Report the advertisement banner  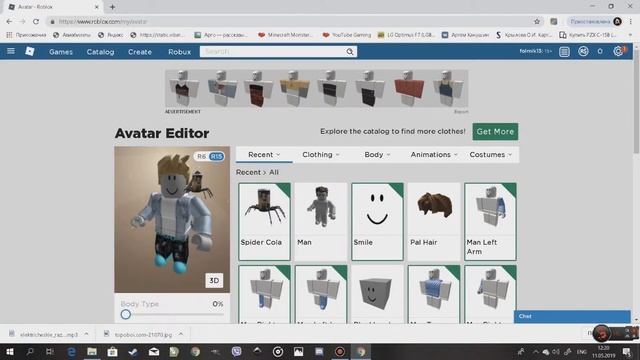click(461, 111)
